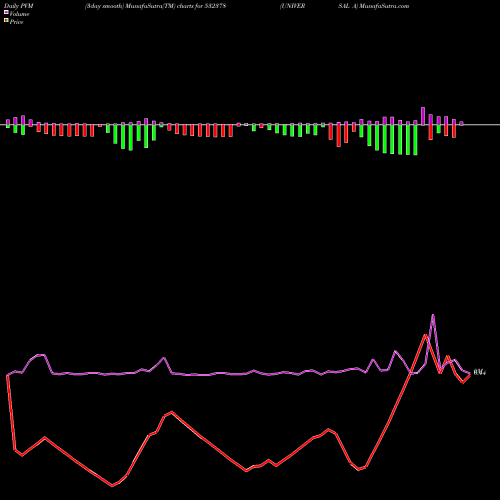This screenshot has height=500, width=500.
Task: Click the 'Daily PVM' title text
Action: pyautogui.click(x=19, y=6)
